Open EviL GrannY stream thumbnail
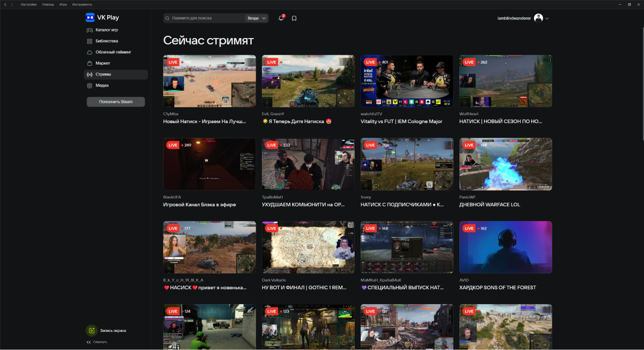644x350 pixels. (x=308, y=81)
